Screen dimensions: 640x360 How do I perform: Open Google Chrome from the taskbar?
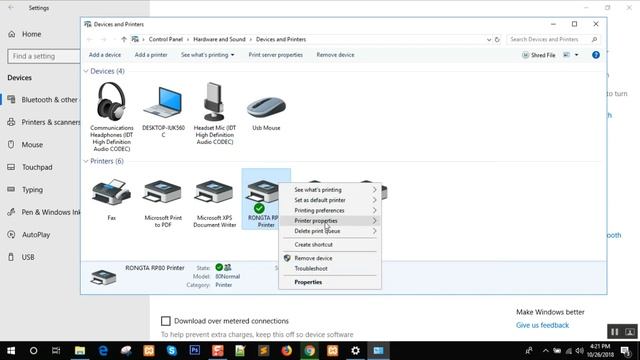[309, 351]
